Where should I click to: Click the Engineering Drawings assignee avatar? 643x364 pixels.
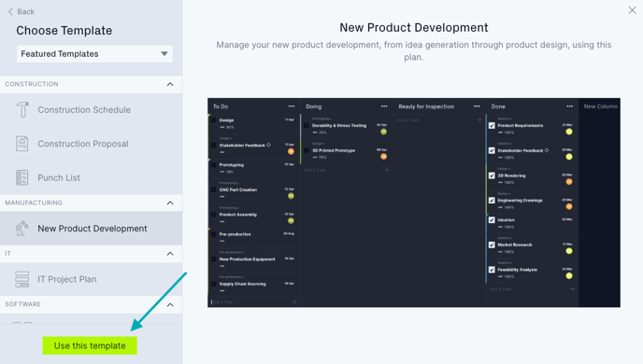569,207
